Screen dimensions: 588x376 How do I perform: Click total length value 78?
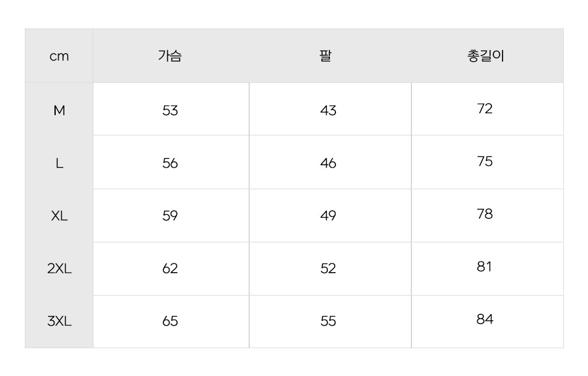pos(485,214)
